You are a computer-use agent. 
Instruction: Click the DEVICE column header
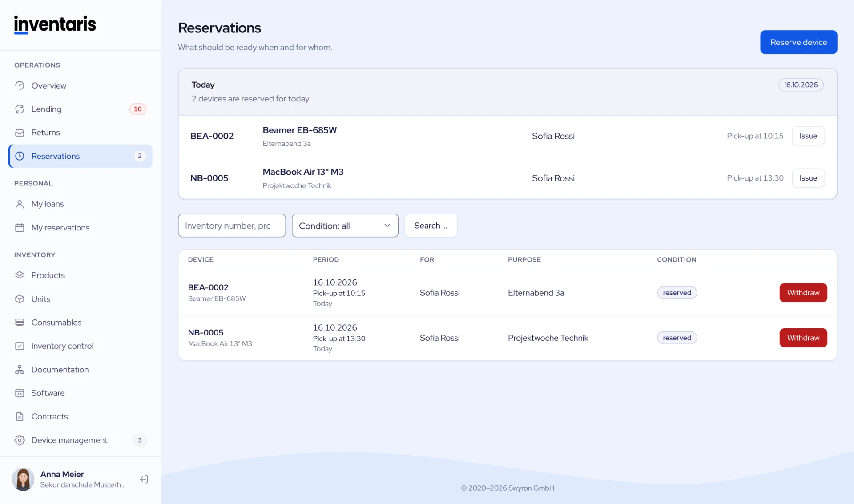201,259
